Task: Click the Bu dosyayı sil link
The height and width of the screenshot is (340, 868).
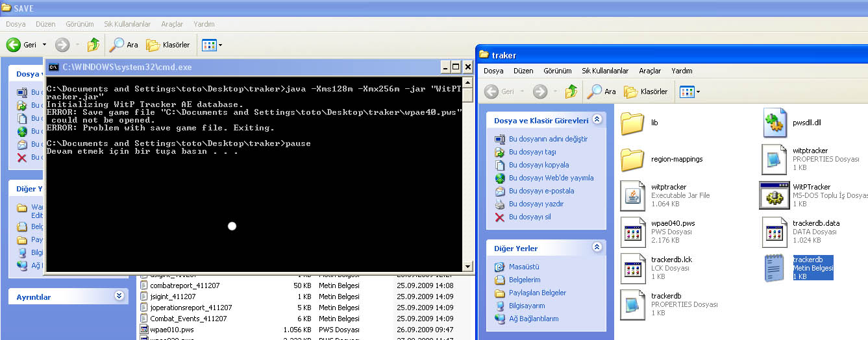Action: pos(530,217)
